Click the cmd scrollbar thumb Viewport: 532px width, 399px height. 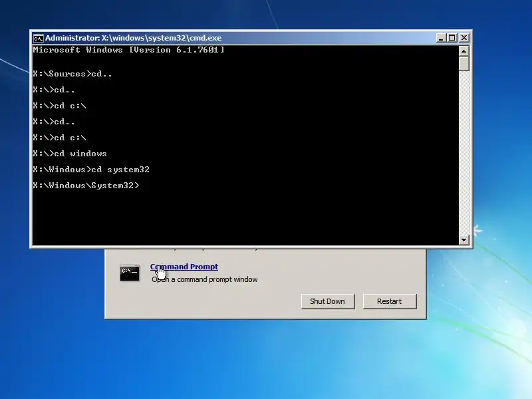[464, 63]
